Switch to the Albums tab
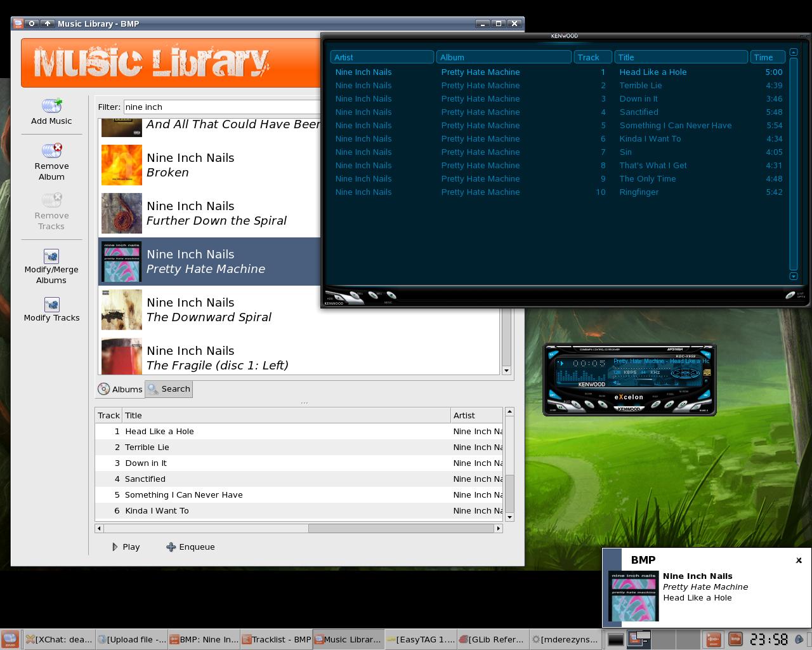The image size is (812, 650). click(121, 389)
